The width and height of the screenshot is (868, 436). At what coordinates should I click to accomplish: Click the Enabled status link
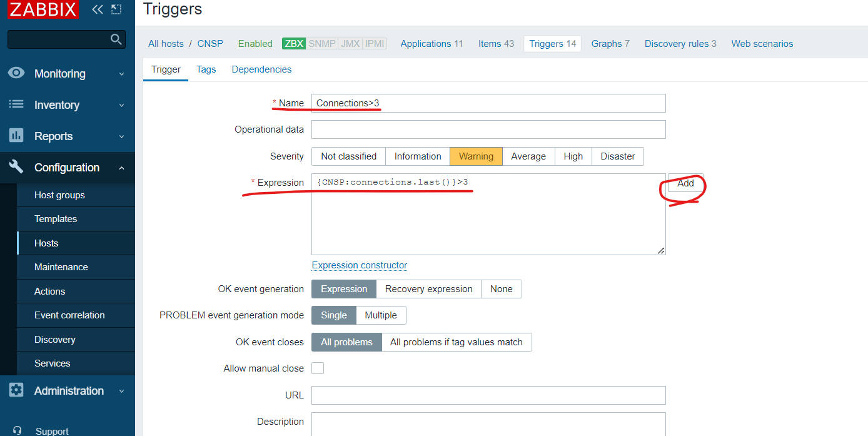click(x=255, y=44)
